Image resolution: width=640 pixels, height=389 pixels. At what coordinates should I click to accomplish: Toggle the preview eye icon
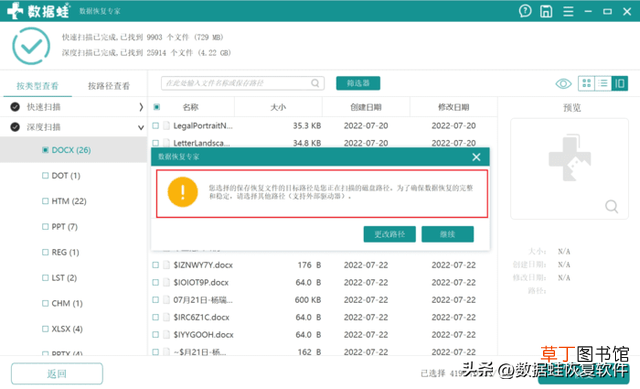pos(563,84)
